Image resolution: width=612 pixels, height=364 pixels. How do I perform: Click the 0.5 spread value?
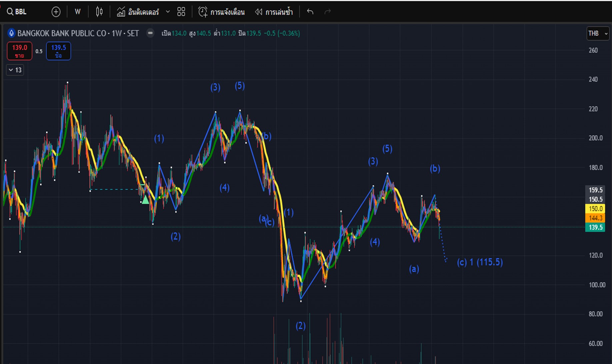click(39, 51)
